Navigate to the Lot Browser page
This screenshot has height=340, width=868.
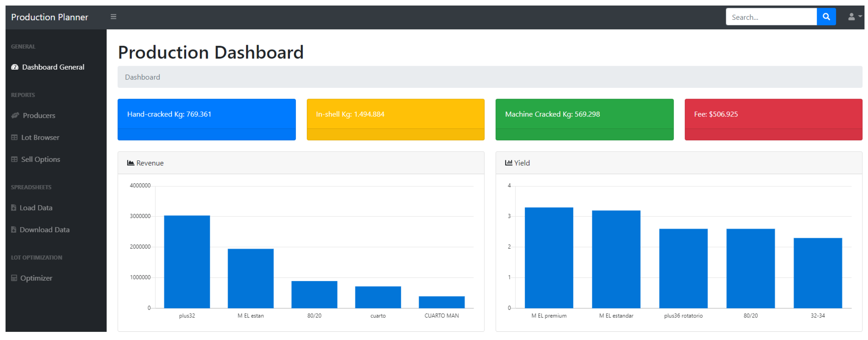coord(40,137)
